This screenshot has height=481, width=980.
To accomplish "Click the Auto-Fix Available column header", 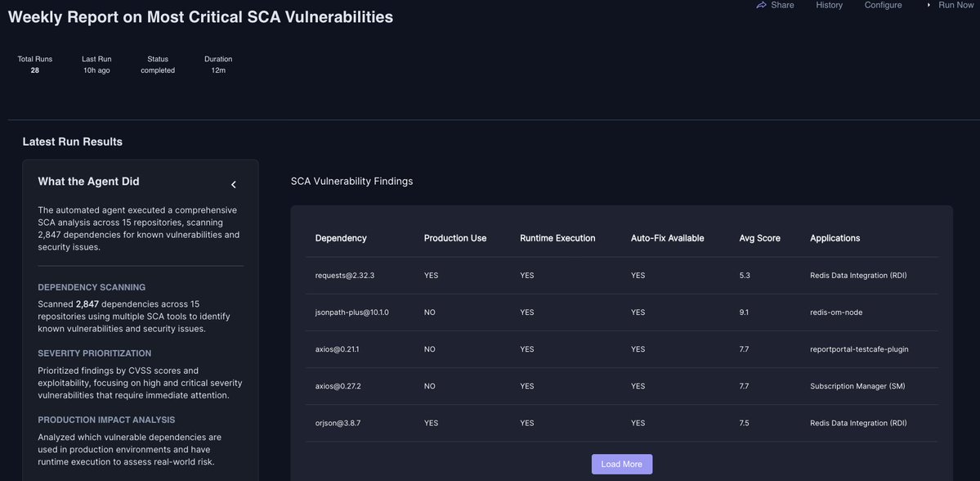I will [x=667, y=238].
